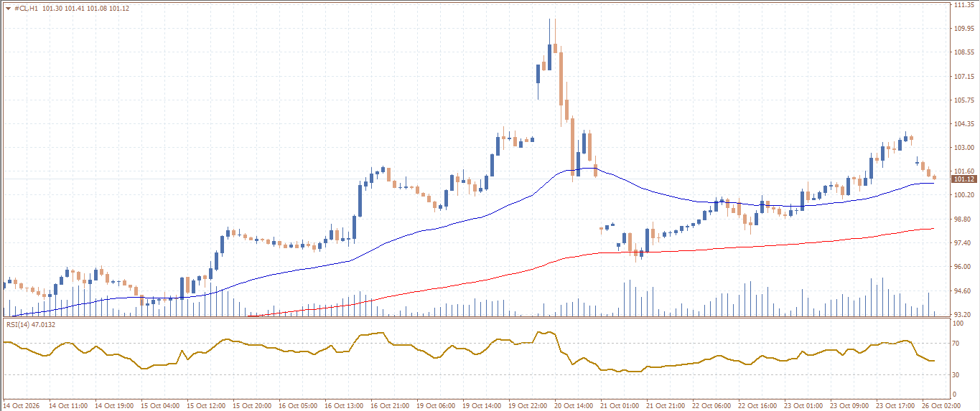The height and width of the screenshot is (411, 980).
Task: Click the 93.20 price axis label
Action: pyautogui.click(x=961, y=314)
